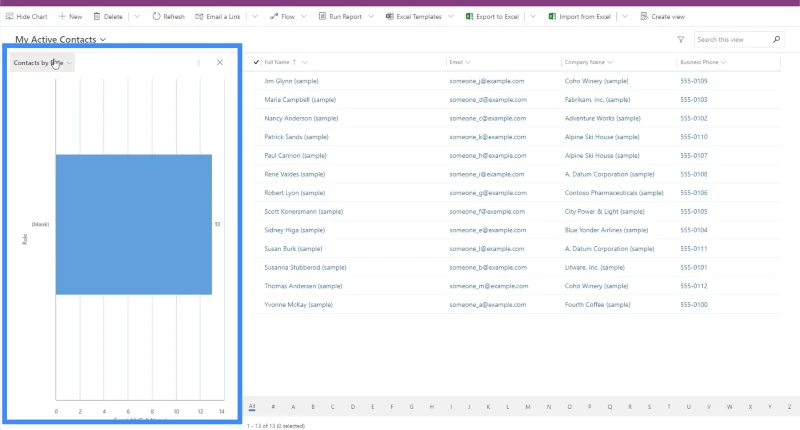The height and width of the screenshot is (430, 800).
Task: Focus the Search this view field
Action: (x=732, y=39)
